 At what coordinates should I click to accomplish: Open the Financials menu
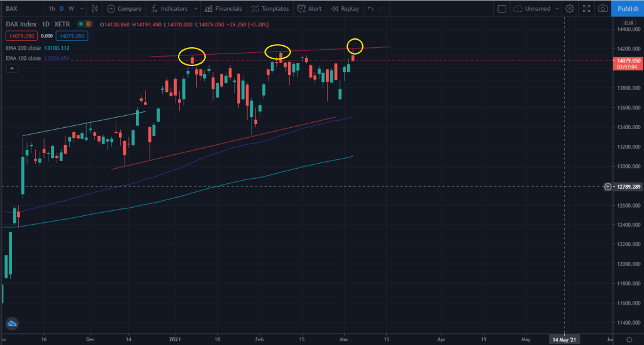click(223, 9)
